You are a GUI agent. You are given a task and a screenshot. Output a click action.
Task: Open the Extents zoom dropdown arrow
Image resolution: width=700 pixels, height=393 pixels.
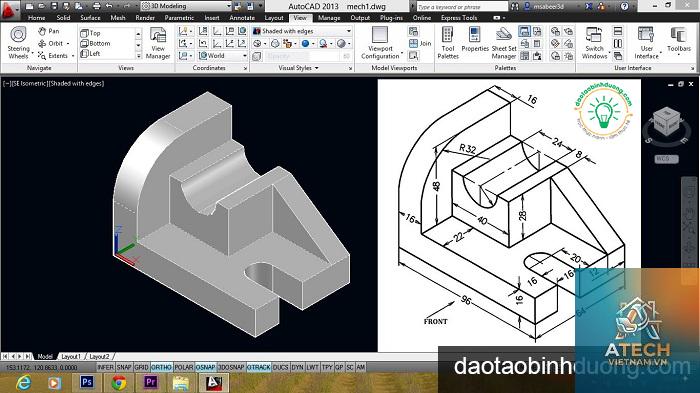coord(73,56)
